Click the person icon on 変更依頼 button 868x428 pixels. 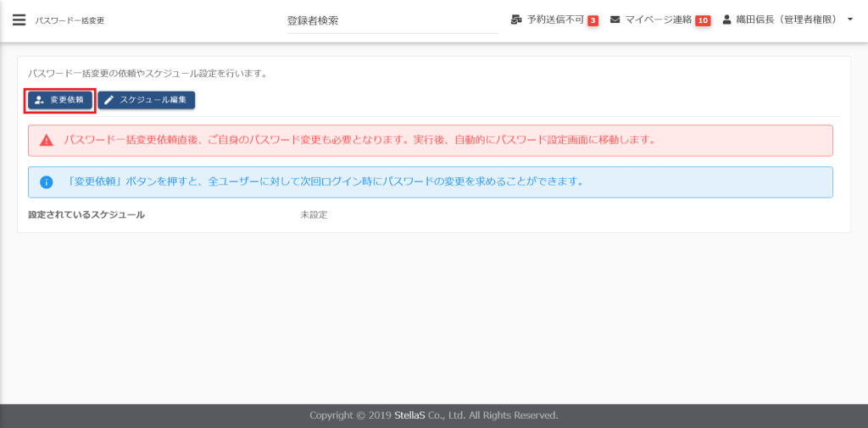(39, 100)
